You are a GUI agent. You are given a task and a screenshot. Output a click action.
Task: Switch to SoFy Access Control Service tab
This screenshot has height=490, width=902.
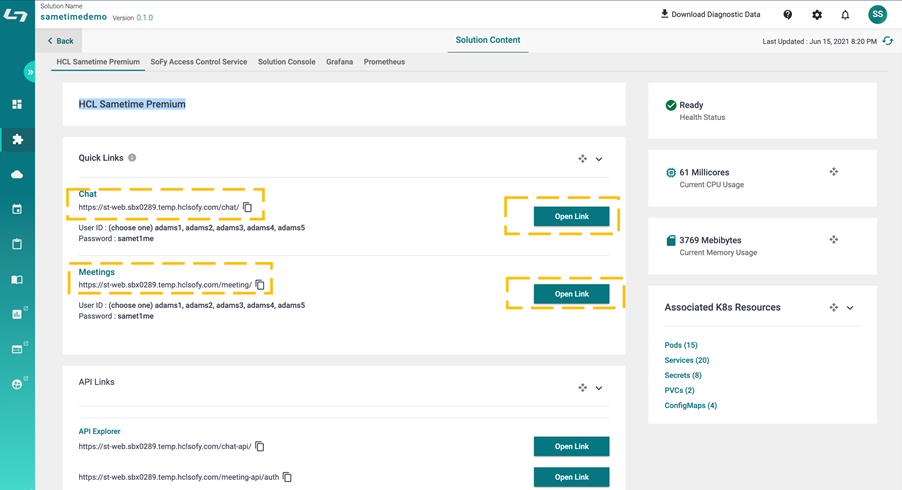click(199, 62)
